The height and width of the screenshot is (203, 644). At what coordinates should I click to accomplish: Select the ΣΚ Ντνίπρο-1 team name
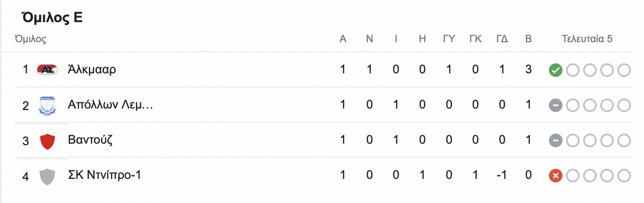[105, 176]
